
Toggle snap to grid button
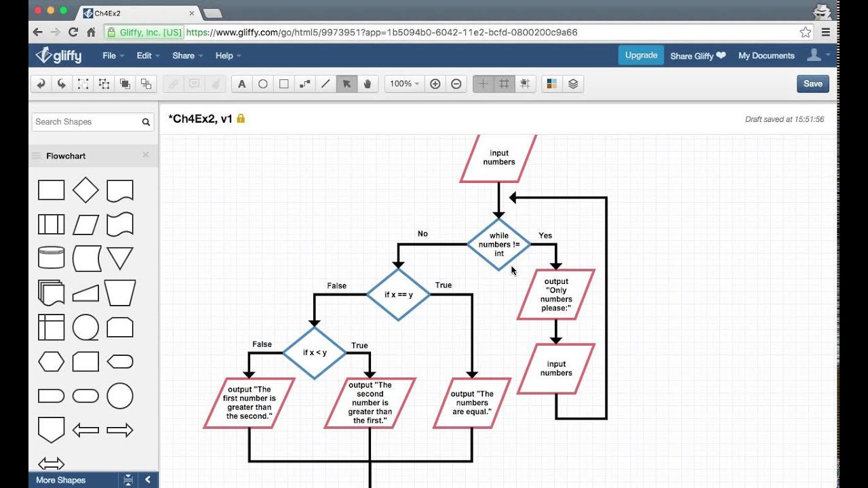525,84
